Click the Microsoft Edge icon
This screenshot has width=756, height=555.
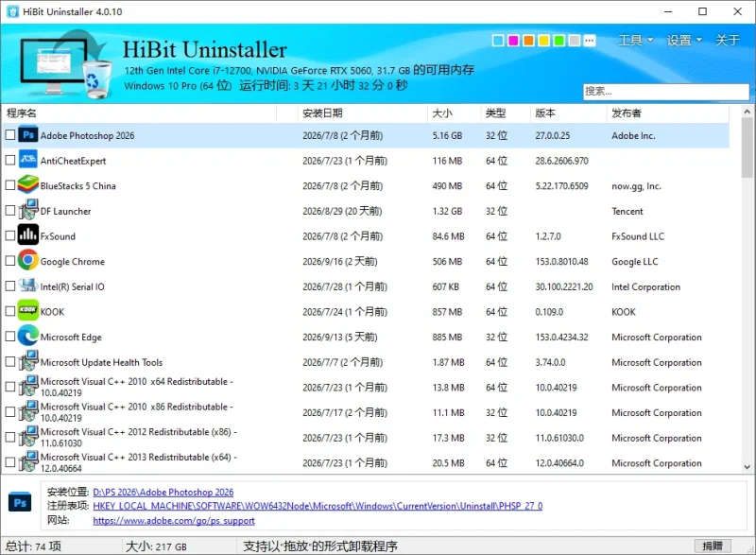pyautogui.click(x=28, y=336)
